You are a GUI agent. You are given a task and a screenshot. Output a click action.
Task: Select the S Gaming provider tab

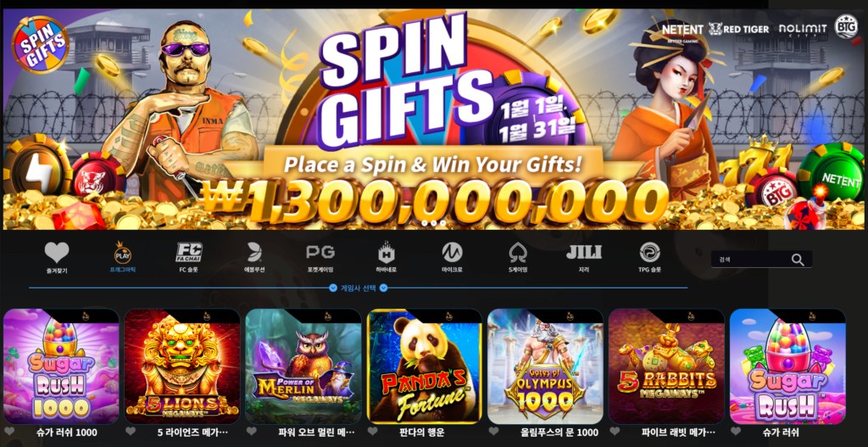pos(518,258)
